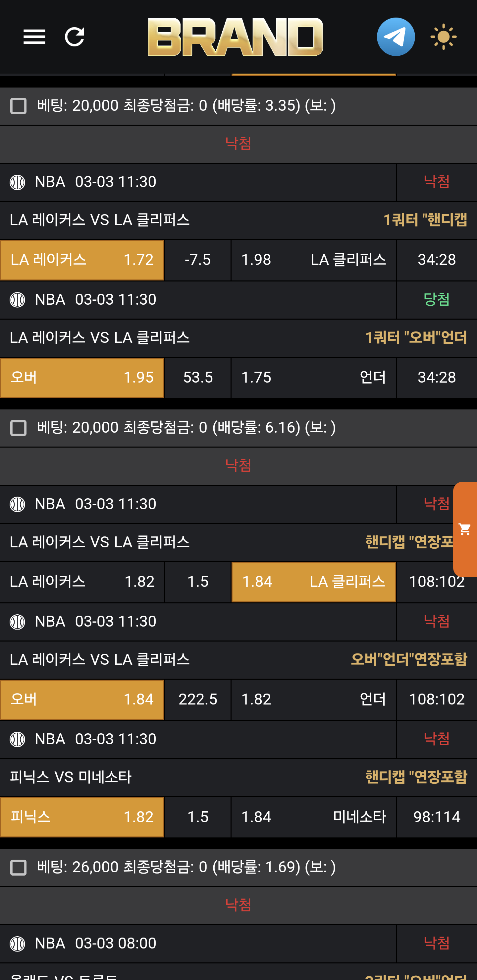Select LA 클리퍼스 1.84 handicap pick
Viewport: 477px width, 980px height.
[x=314, y=582]
